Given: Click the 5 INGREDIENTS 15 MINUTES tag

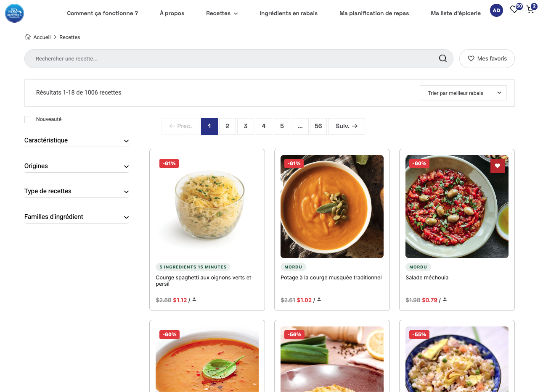Looking at the screenshot, I should (193, 267).
